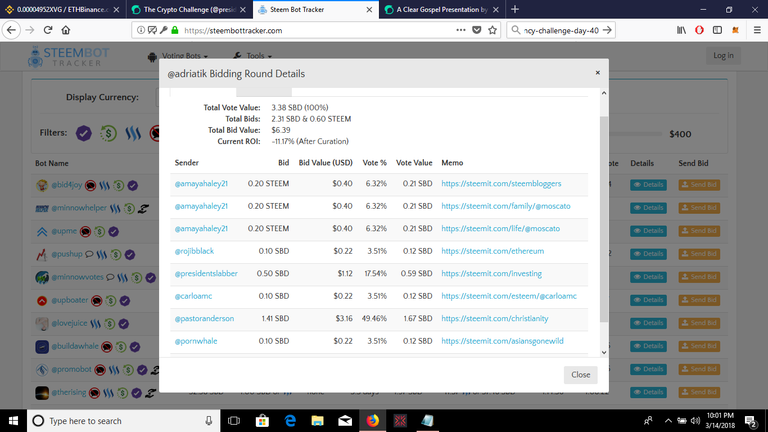Click the URL address bar field
The image size is (768, 432).
click(x=316, y=30)
